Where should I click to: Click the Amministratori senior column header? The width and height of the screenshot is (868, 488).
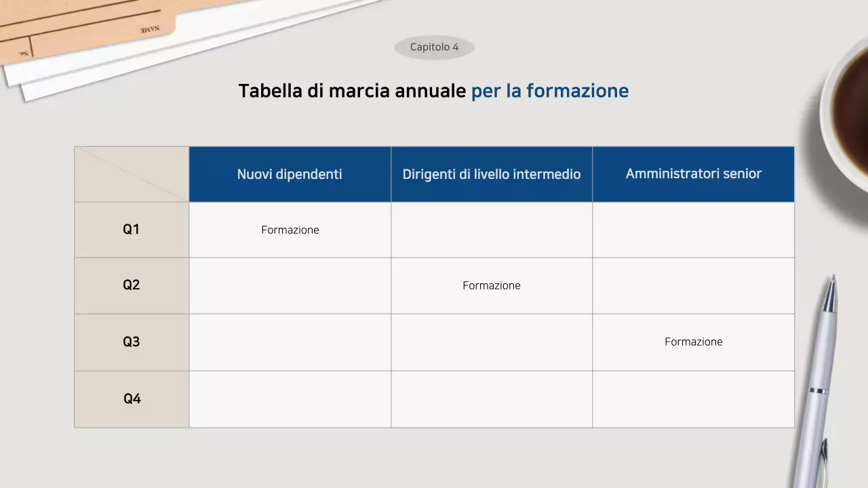pyautogui.click(x=693, y=174)
